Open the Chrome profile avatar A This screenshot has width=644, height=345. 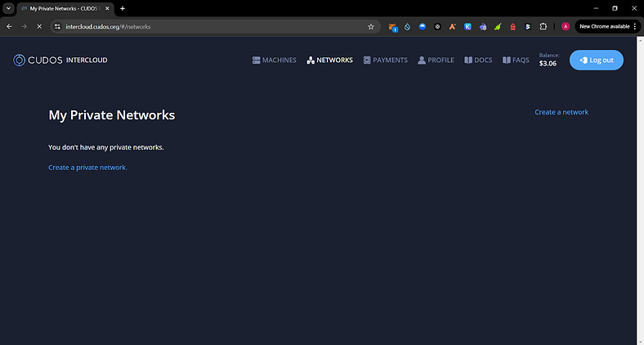(x=566, y=27)
